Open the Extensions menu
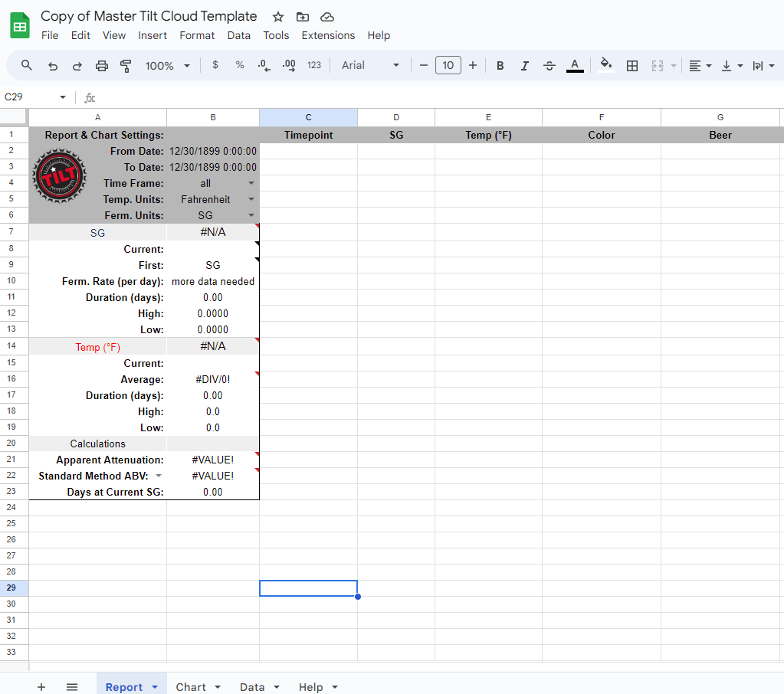The height and width of the screenshot is (694, 784). coord(328,35)
